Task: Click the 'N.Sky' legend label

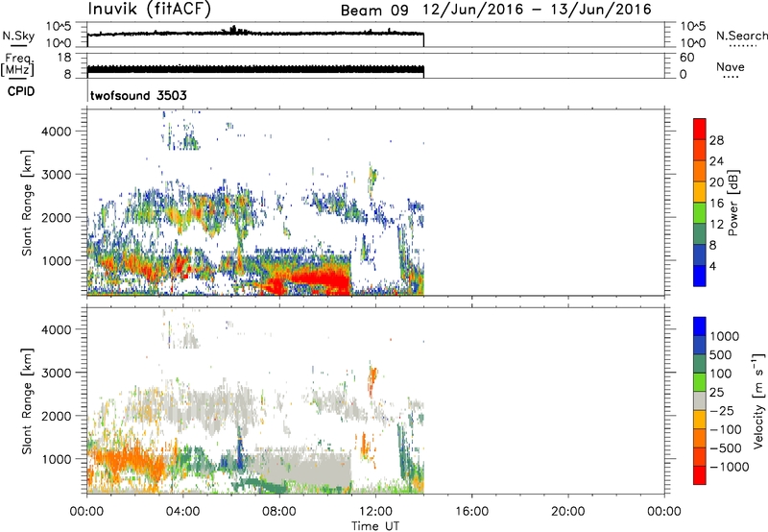Action: click(18, 36)
